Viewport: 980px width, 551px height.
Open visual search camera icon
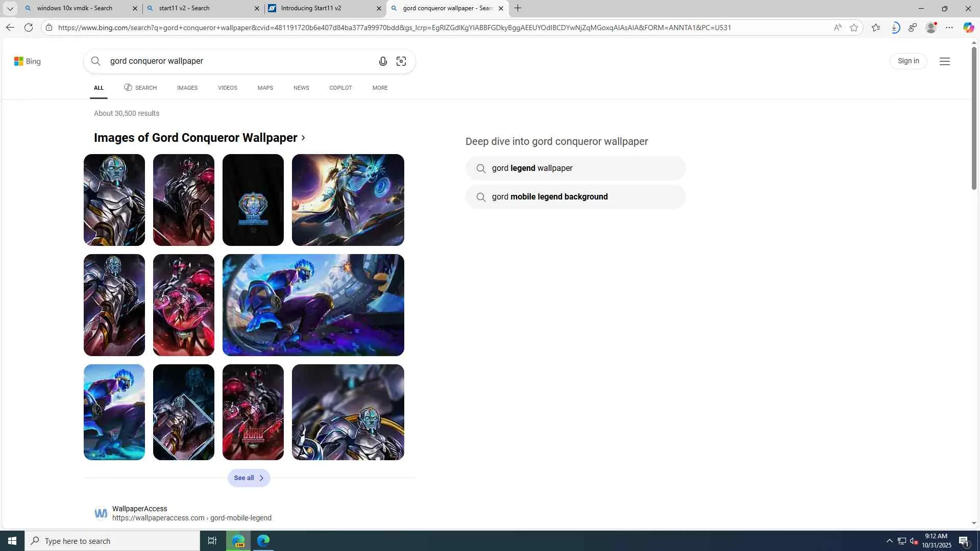tap(401, 61)
